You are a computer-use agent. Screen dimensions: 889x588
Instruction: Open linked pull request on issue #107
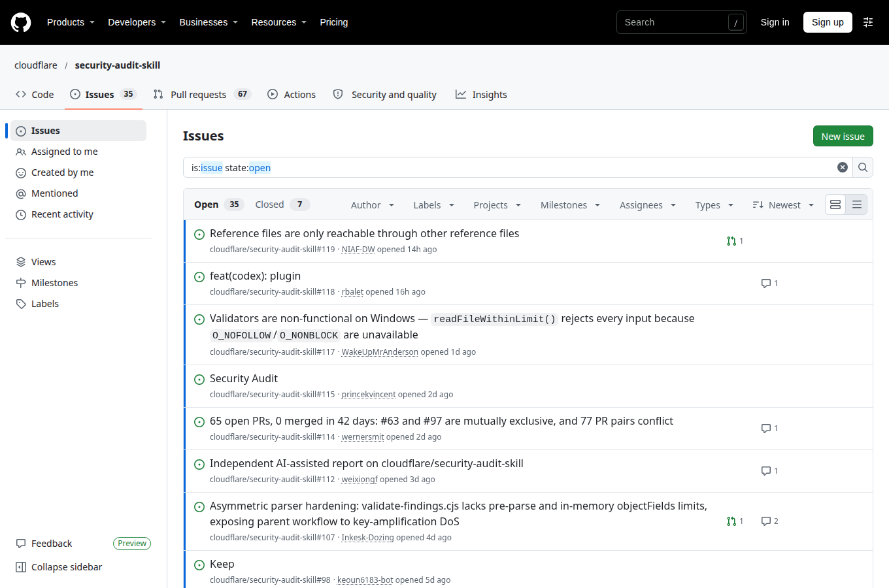tap(735, 521)
